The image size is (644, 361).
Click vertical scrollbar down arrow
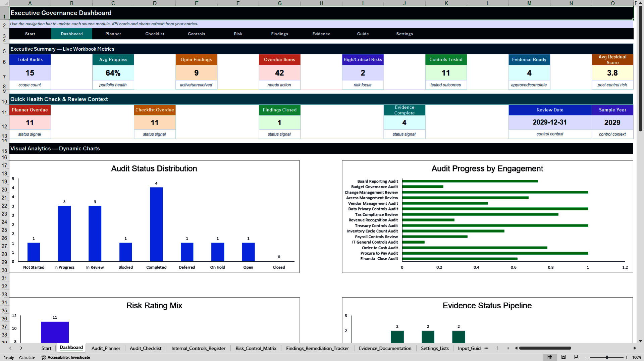[640, 341]
